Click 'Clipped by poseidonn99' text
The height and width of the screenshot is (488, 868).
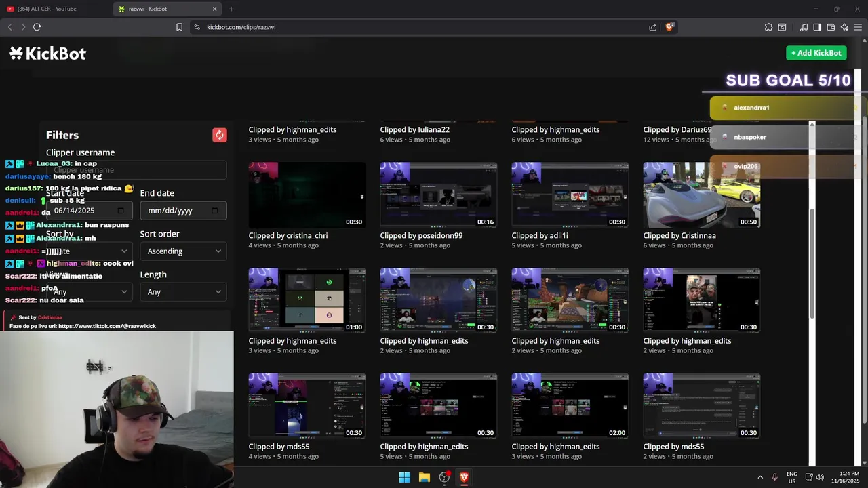point(421,235)
